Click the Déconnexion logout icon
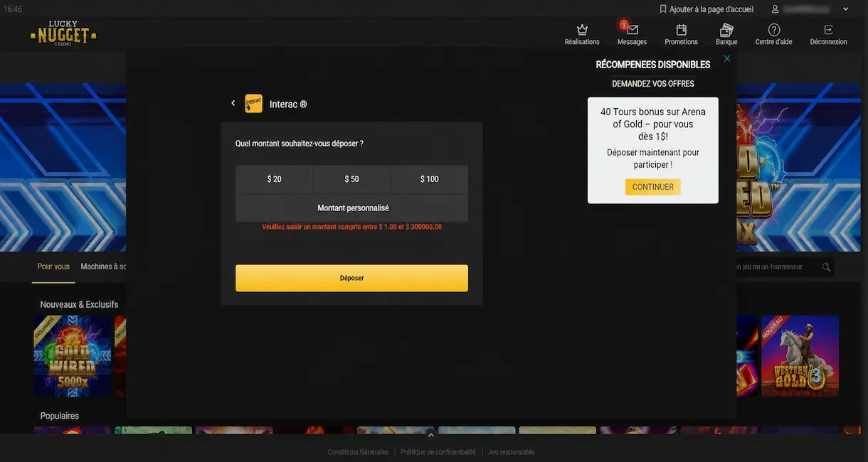This screenshot has height=462, width=868. [x=828, y=30]
